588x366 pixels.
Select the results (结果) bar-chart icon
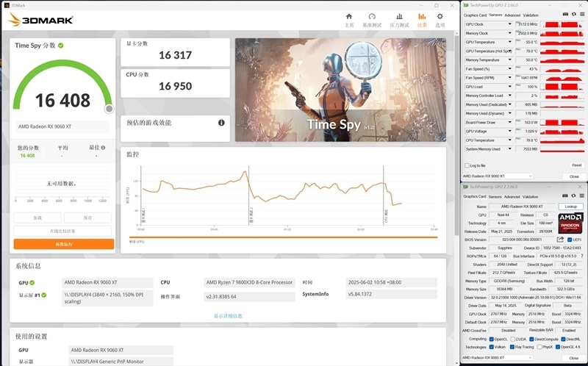[422, 16]
